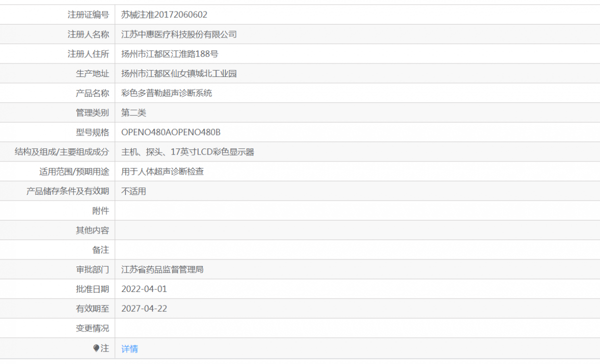Click the 注册证编号 label
Screen dimensions: 600x364
88,15
